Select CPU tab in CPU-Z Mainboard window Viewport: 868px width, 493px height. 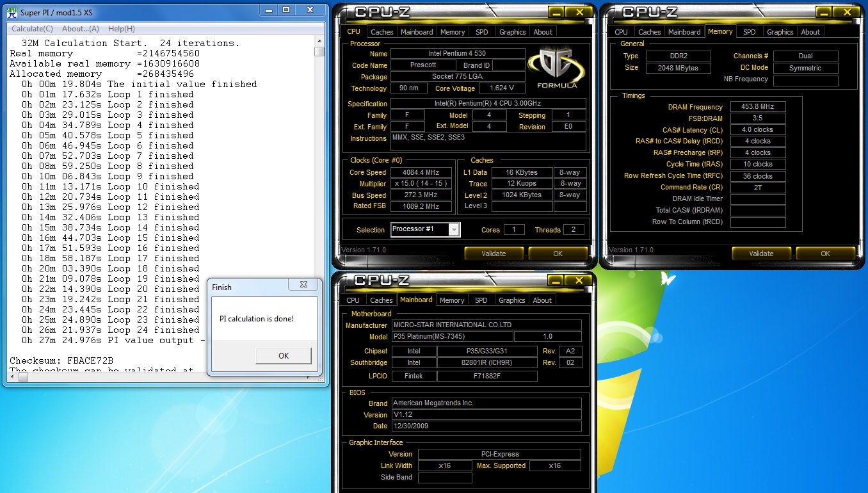click(x=353, y=300)
